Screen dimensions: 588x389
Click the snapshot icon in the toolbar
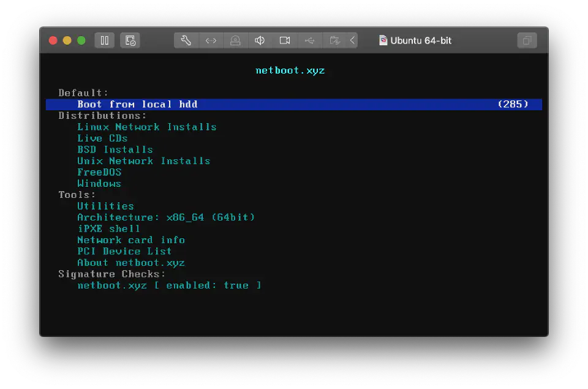tap(130, 40)
